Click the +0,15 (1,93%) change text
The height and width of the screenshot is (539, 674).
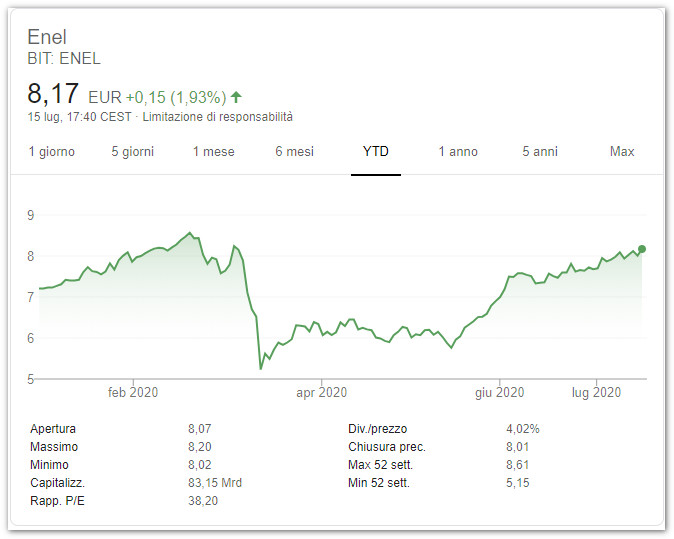(176, 98)
